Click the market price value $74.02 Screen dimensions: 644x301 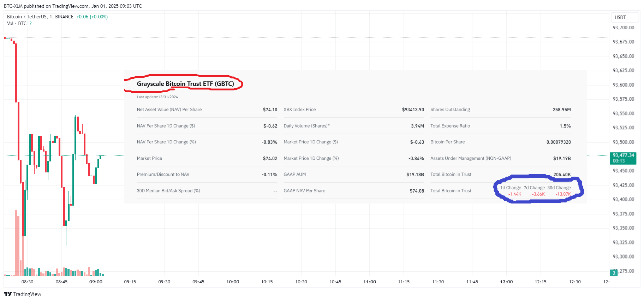coord(270,158)
